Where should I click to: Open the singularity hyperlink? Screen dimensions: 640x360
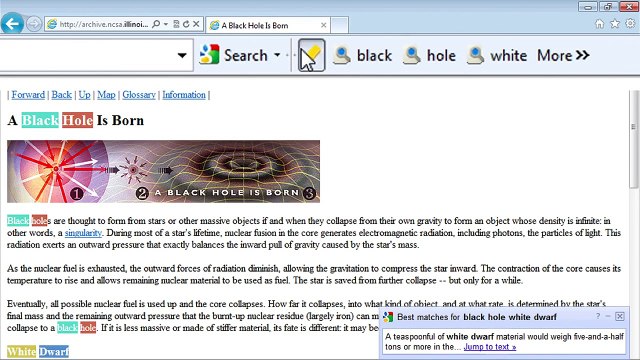(83, 233)
